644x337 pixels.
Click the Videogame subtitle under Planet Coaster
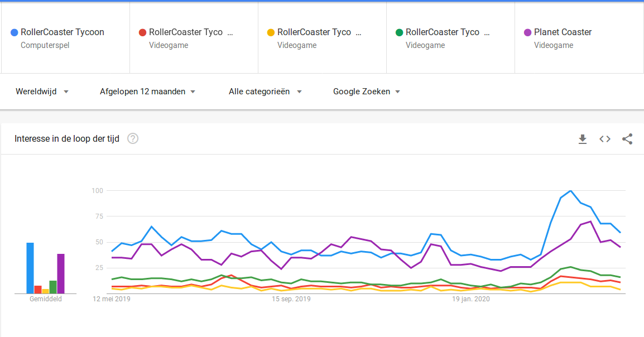point(554,45)
